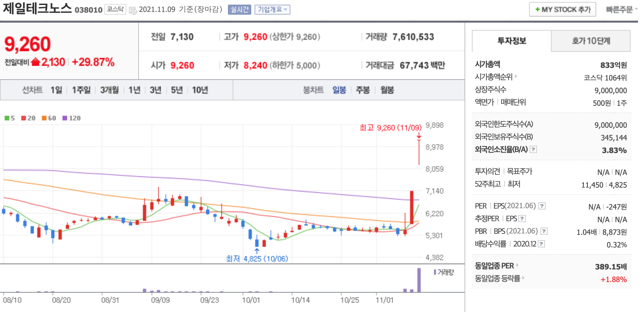Click 전일 price 7,130
The height and width of the screenshot is (312, 644).
click(182, 37)
